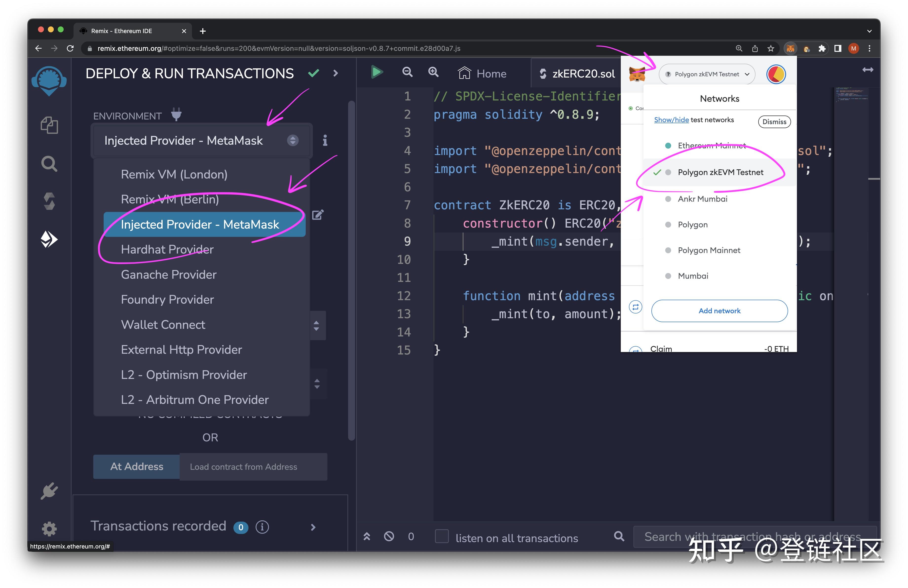Open Remix settings gear icon
Viewport: 908px width, 588px height.
pyautogui.click(x=49, y=529)
